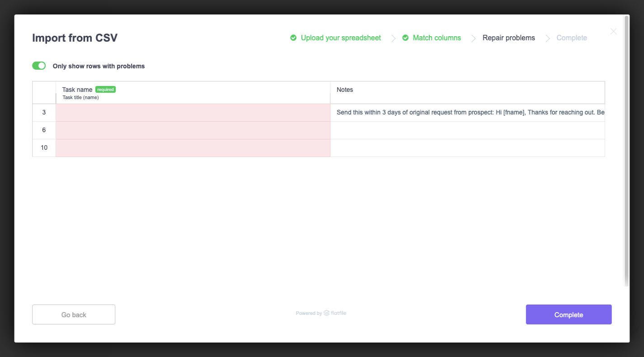Return to the Match columns step

click(437, 38)
